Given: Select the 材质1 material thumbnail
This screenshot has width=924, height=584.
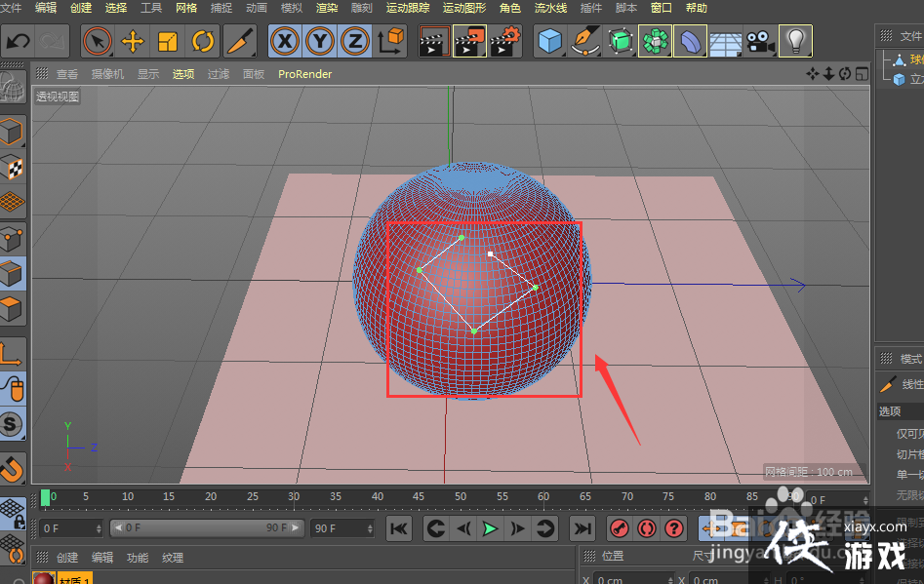Looking at the screenshot, I should pyautogui.click(x=44, y=577).
